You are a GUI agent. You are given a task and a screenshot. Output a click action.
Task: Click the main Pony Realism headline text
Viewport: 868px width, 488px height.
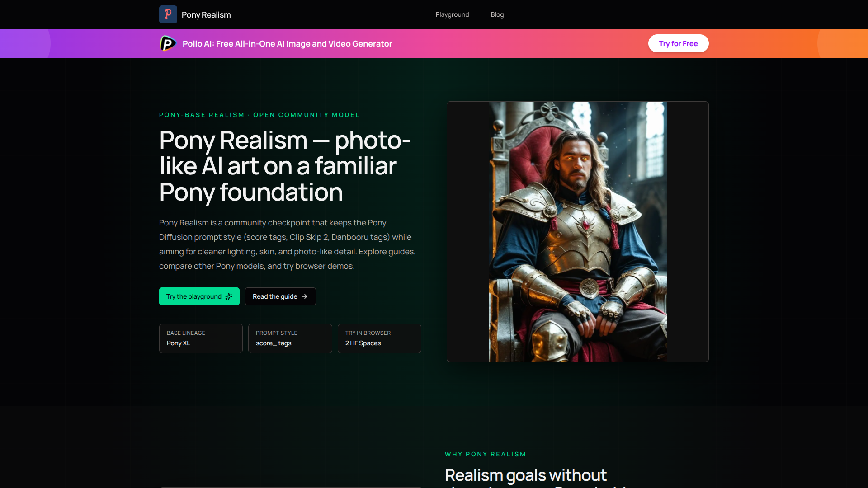tap(285, 166)
